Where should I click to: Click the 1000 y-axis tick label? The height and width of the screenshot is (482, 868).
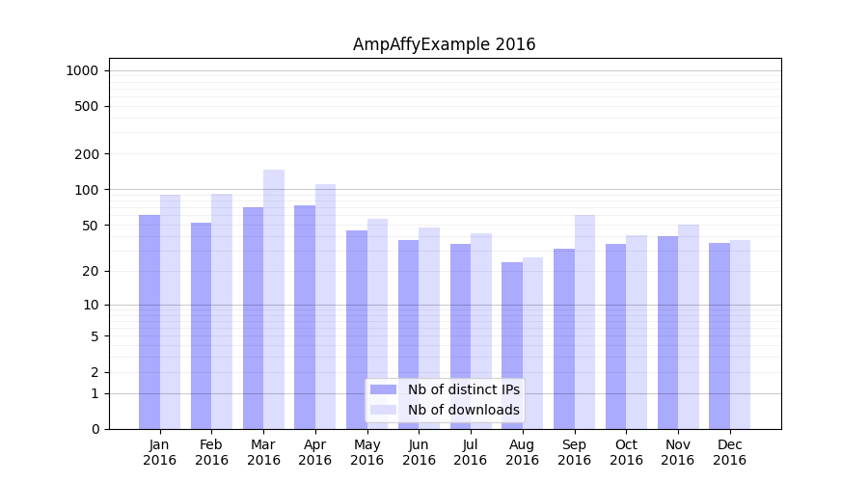tap(82, 70)
